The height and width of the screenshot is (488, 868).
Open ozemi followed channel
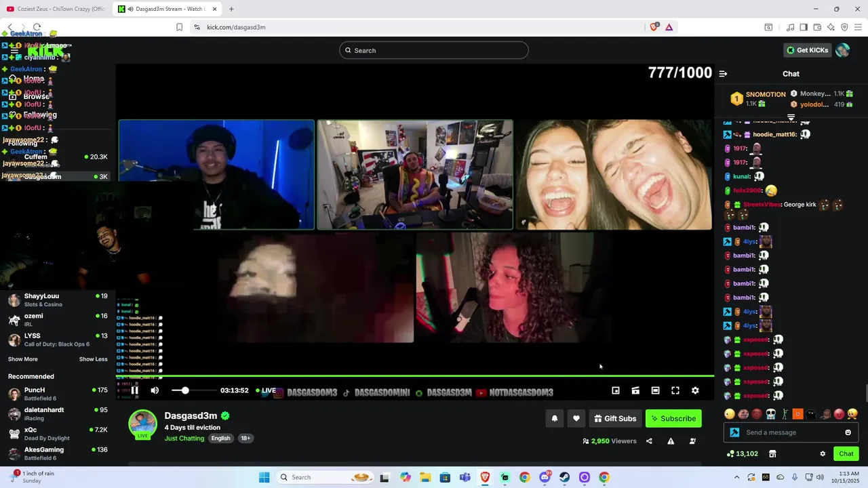pos(58,320)
